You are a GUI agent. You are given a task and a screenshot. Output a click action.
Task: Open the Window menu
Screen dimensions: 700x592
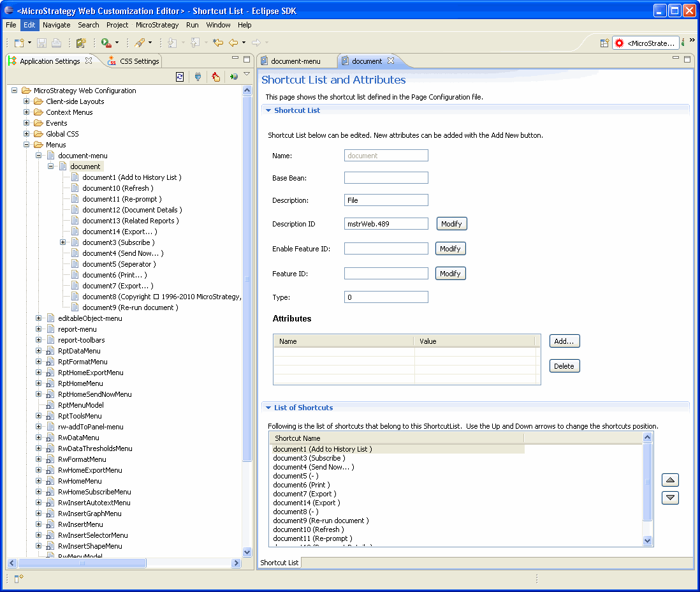(218, 25)
